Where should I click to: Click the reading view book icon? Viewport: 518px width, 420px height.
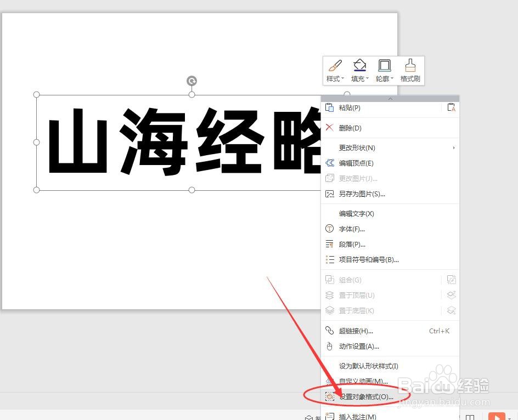[x=470, y=417]
